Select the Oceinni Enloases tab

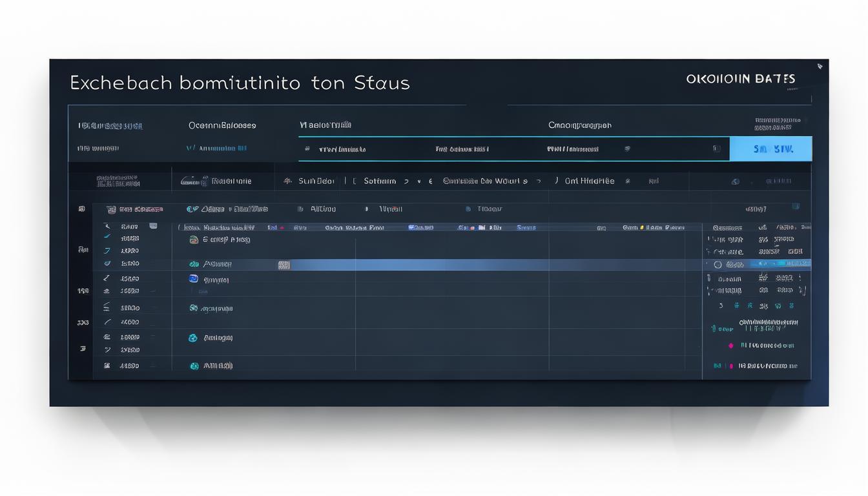(222, 125)
